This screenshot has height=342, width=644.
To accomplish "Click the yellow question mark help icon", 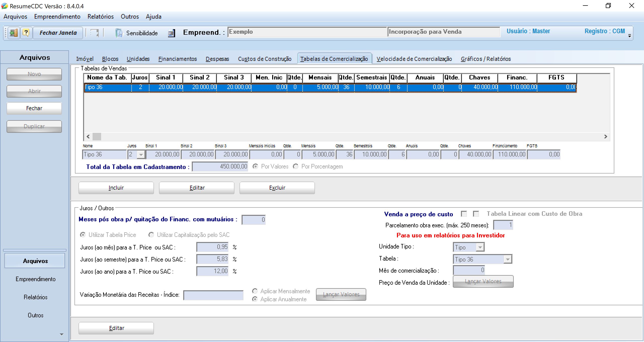I will tap(26, 33).
